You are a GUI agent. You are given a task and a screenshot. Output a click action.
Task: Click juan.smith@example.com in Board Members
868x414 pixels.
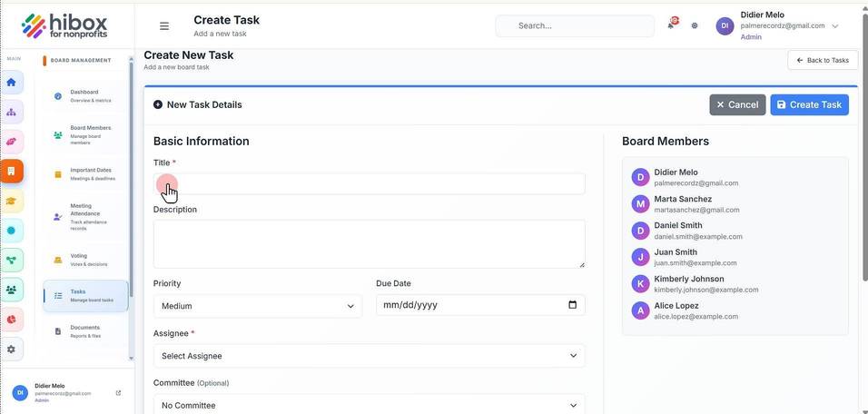(x=695, y=263)
